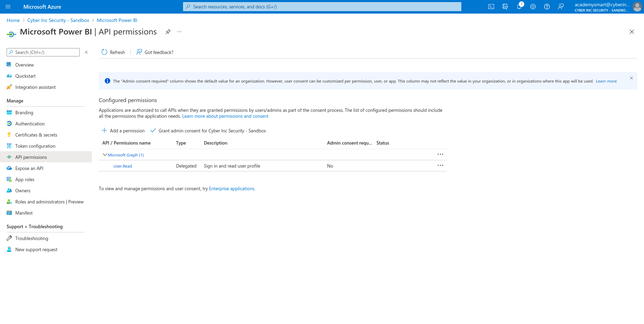Click the Type column header
644x324 pixels.
(x=181, y=143)
